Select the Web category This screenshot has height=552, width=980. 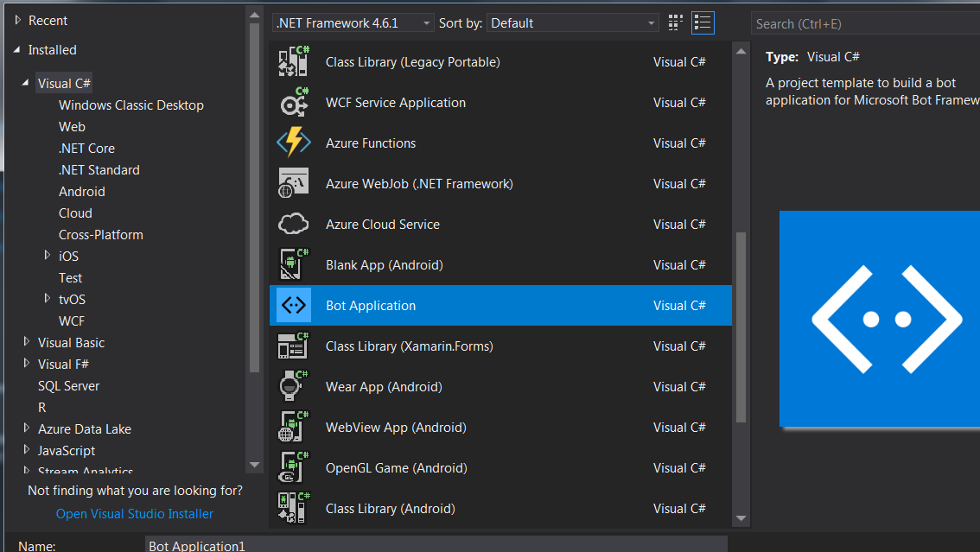[x=72, y=127]
